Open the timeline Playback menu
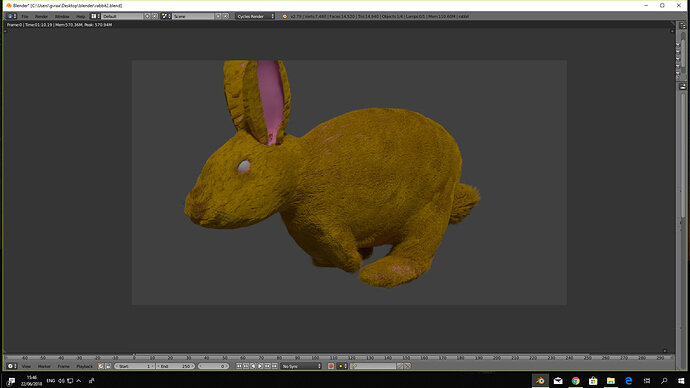 pos(84,366)
